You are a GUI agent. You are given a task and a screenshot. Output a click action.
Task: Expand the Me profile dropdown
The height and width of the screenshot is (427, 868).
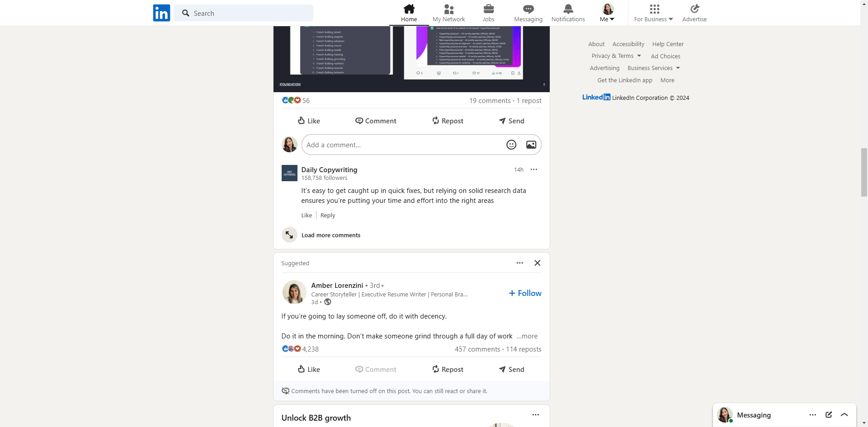(x=608, y=13)
